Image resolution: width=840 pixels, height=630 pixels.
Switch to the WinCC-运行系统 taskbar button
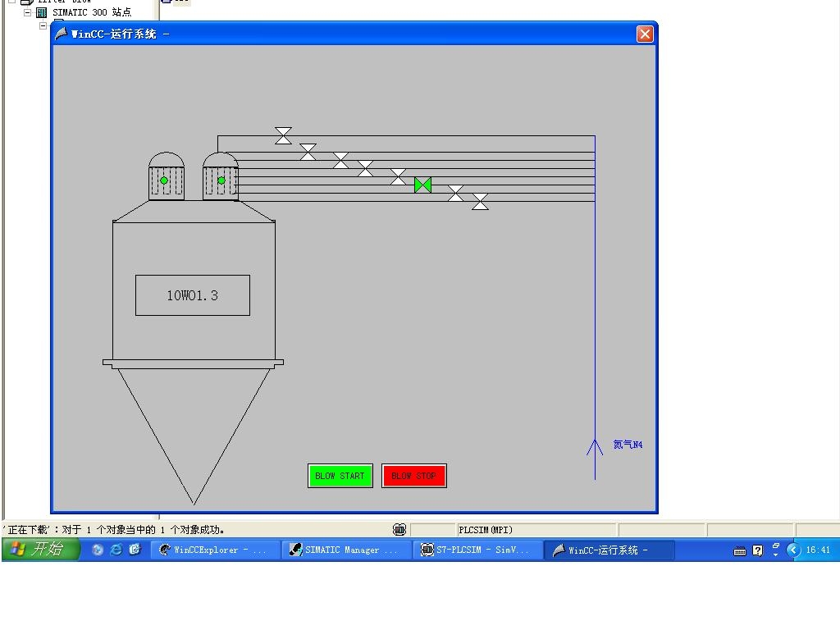pyautogui.click(x=609, y=550)
